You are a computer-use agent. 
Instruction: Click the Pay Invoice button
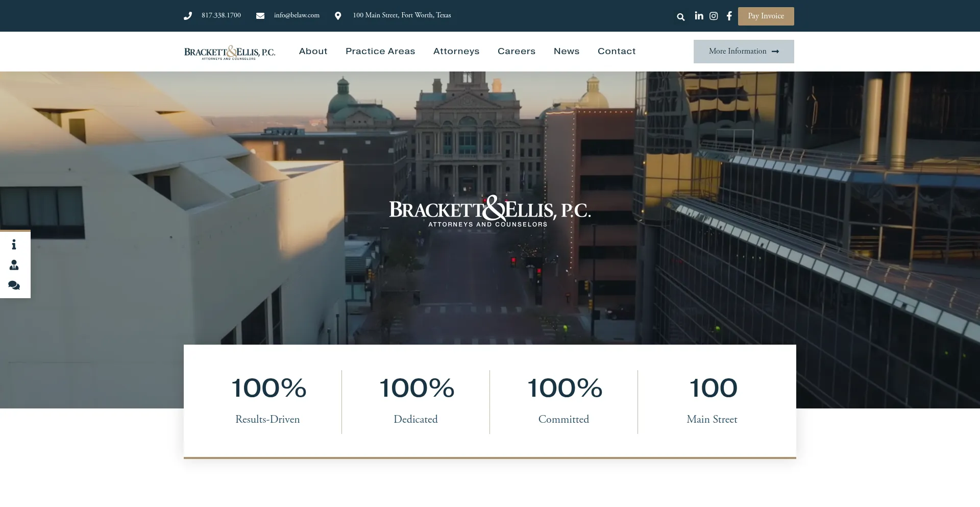[x=766, y=16]
